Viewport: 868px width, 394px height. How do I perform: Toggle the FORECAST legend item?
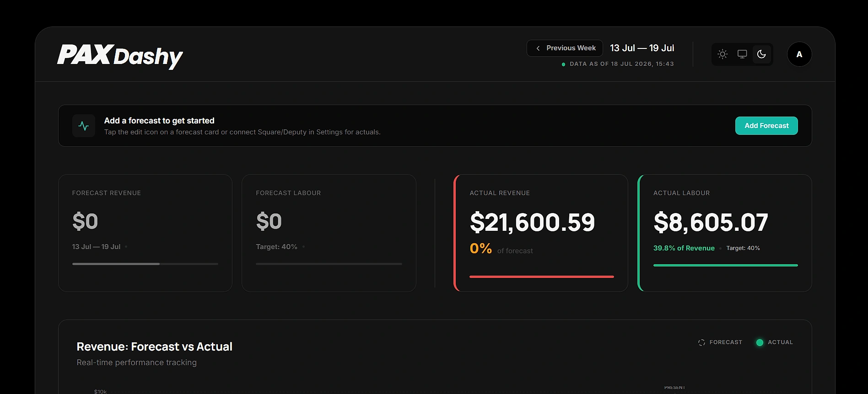pos(720,342)
